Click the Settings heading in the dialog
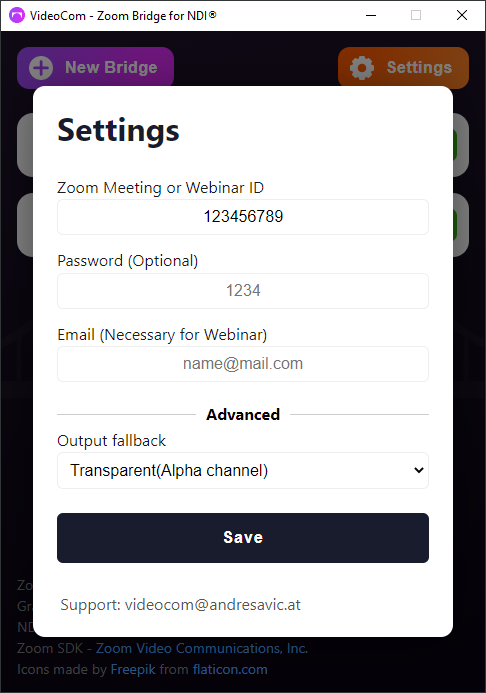This screenshot has width=486, height=693. pos(118,131)
